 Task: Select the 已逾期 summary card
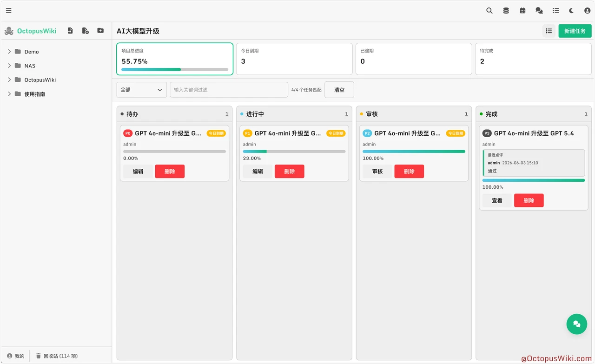pos(414,59)
